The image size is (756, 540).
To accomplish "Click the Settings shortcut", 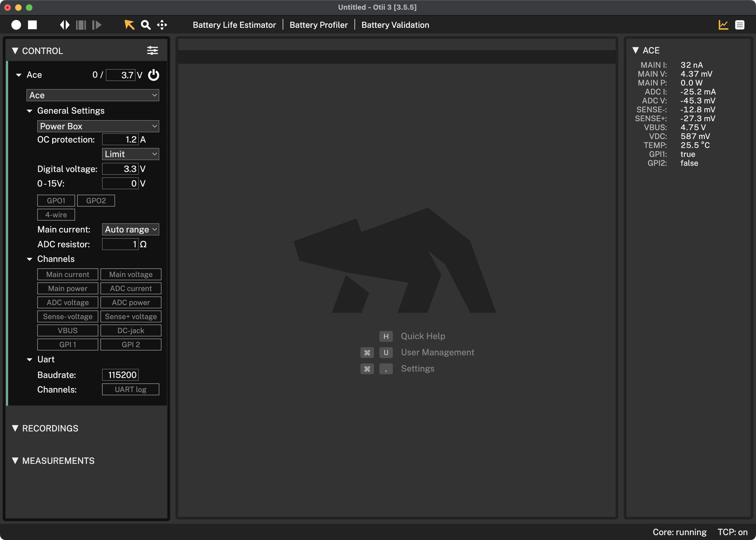I will [x=418, y=369].
